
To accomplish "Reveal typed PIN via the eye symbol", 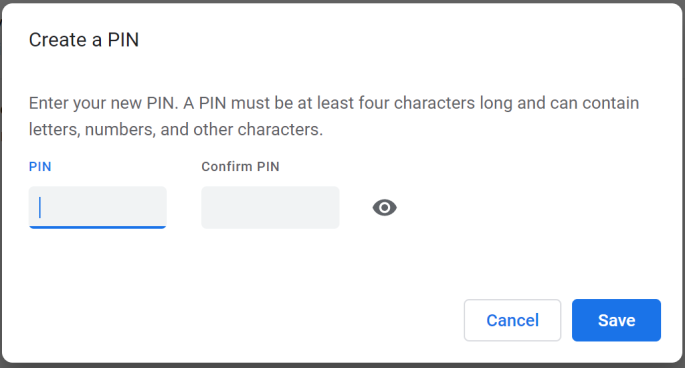I will [384, 208].
